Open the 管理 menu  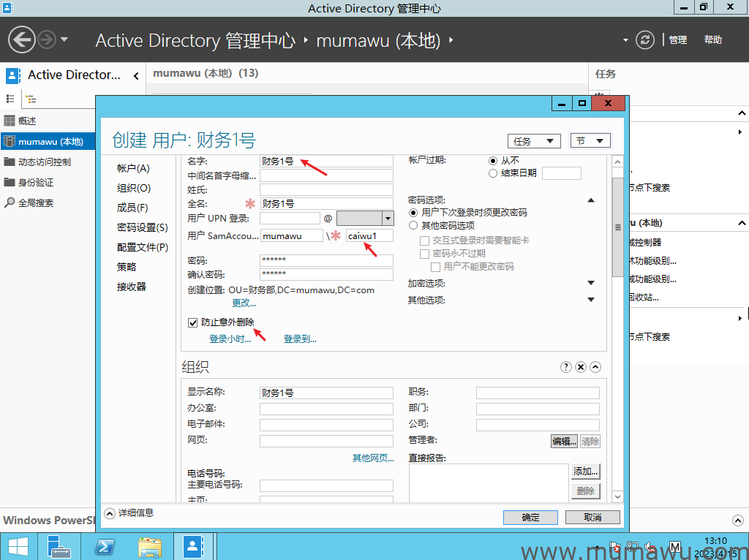tap(678, 40)
